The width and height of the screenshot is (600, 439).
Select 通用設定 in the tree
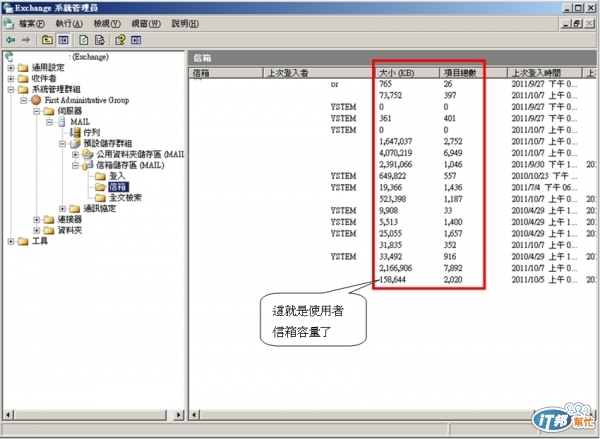tap(48, 68)
